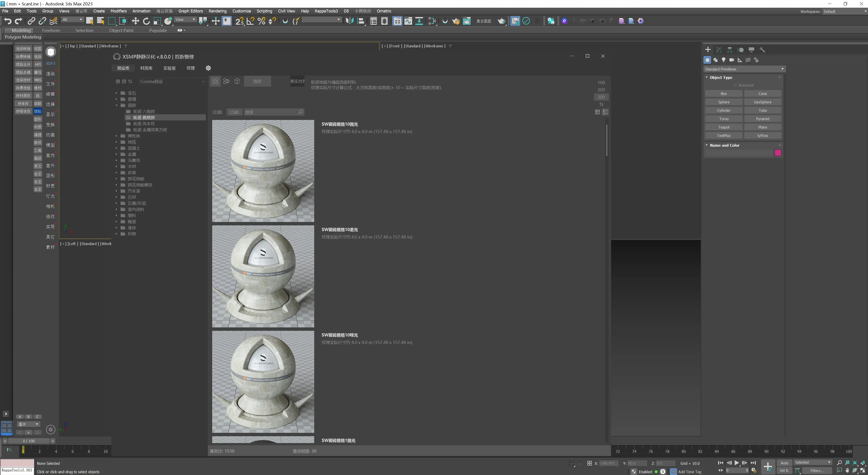Open the Rendering menu
This screenshot has height=475, width=868.
click(217, 11)
